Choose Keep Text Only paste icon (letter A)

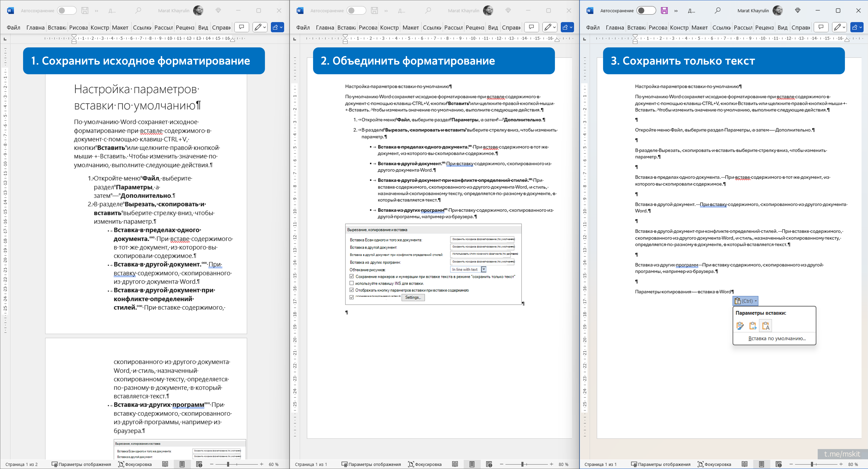766,326
